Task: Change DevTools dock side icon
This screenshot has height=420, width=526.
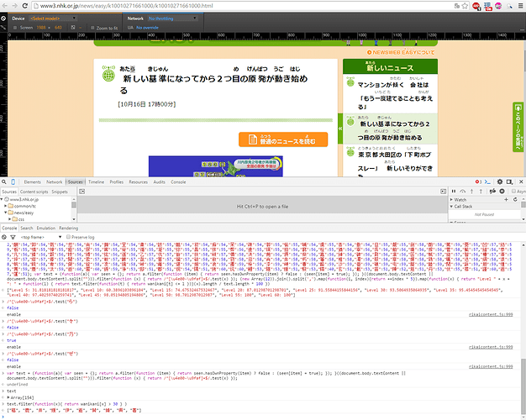Action: coord(509,181)
